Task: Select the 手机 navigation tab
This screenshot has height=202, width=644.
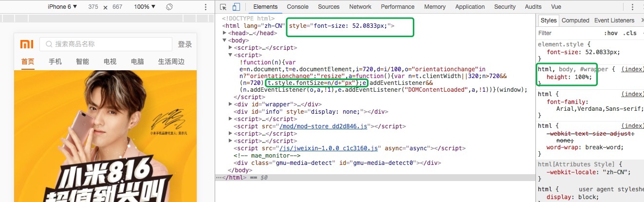Action: (55, 61)
